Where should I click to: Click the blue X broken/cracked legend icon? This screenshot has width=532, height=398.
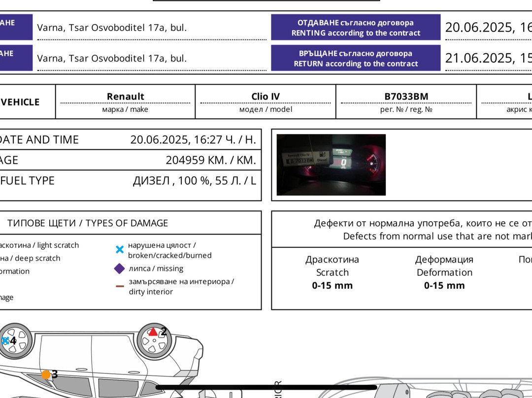(119, 250)
